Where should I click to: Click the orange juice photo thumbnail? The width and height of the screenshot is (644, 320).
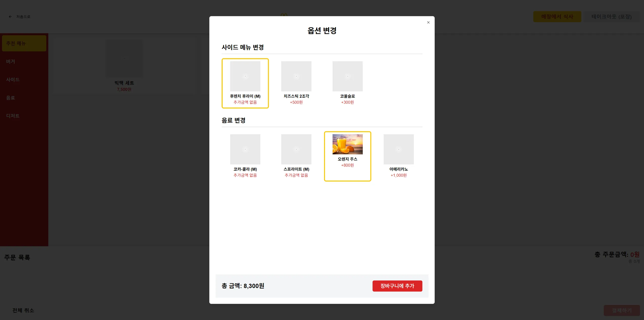point(347,144)
